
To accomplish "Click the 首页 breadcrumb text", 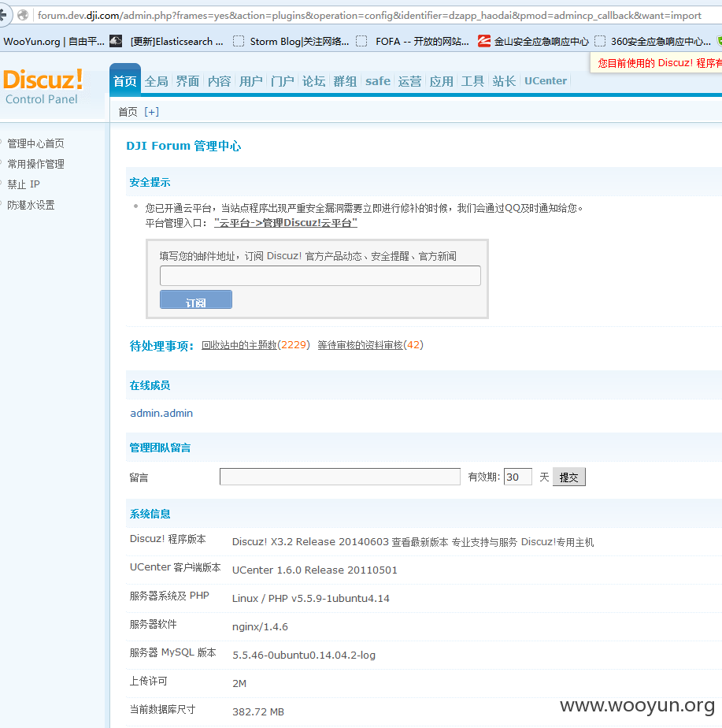I will [x=128, y=112].
